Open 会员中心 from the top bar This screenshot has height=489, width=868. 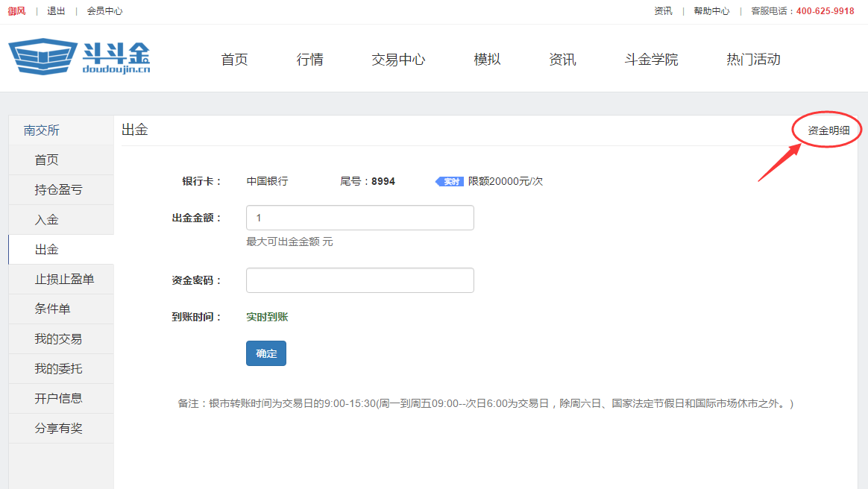[104, 11]
